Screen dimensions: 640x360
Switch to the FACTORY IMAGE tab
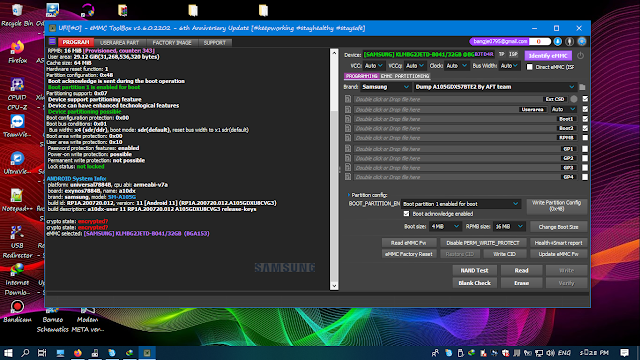click(172, 42)
